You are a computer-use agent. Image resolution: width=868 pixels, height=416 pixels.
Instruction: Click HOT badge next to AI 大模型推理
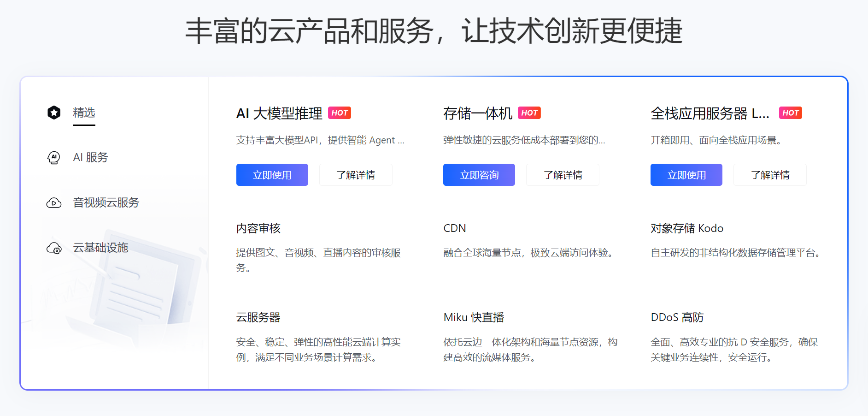(x=340, y=113)
